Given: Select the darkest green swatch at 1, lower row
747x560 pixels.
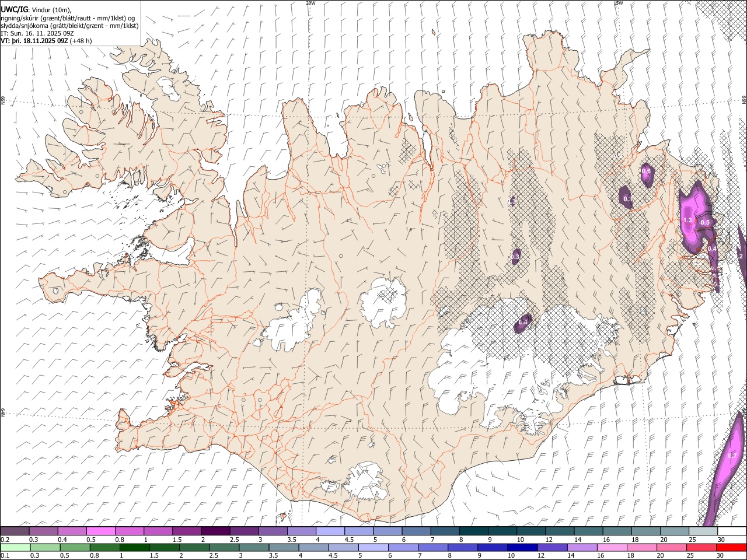Looking at the screenshot, I should pos(134,548).
